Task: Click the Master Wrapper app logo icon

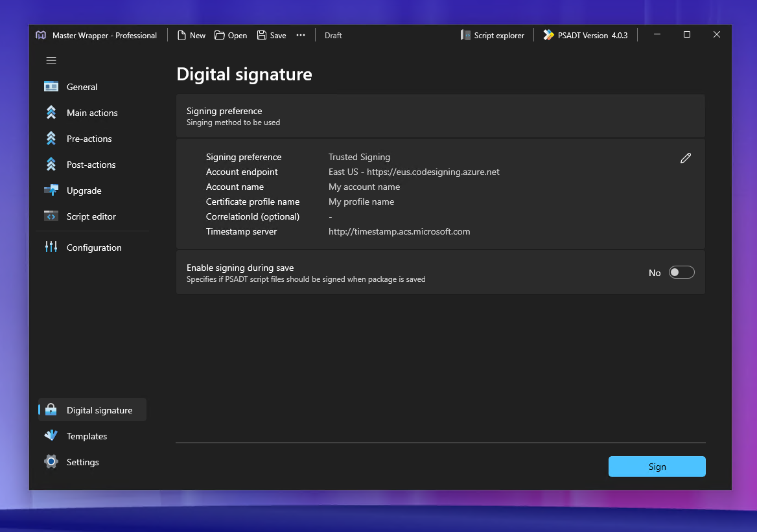Action: click(x=41, y=35)
